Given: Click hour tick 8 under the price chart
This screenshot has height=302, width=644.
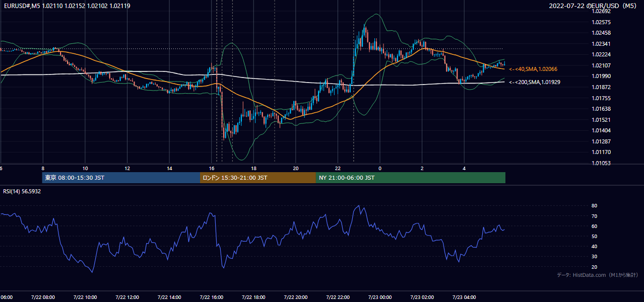Looking at the screenshot, I should [43, 168].
